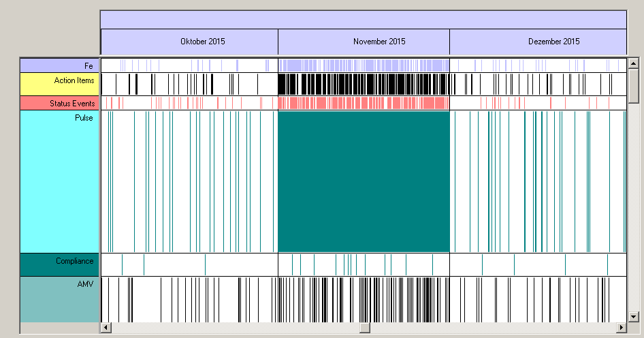This screenshot has height=338, width=644.
Task: Click the solid teal Pulse block in November
Action: coord(364,181)
